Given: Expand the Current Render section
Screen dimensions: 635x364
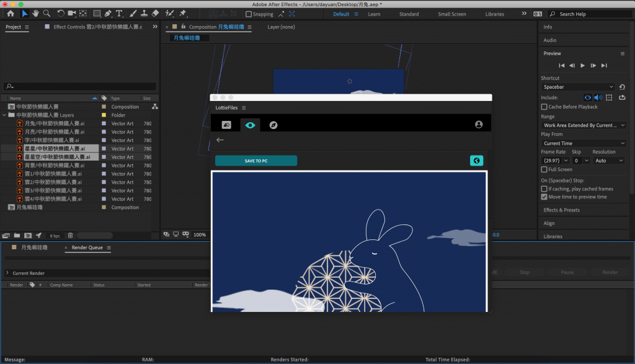Looking at the screenshot, I should [x=7, y=273].
